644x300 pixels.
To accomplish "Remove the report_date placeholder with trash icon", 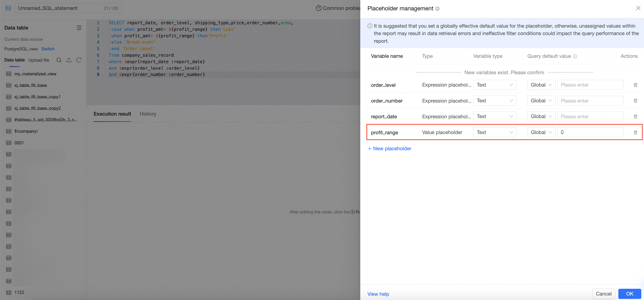I will [635, 116].
